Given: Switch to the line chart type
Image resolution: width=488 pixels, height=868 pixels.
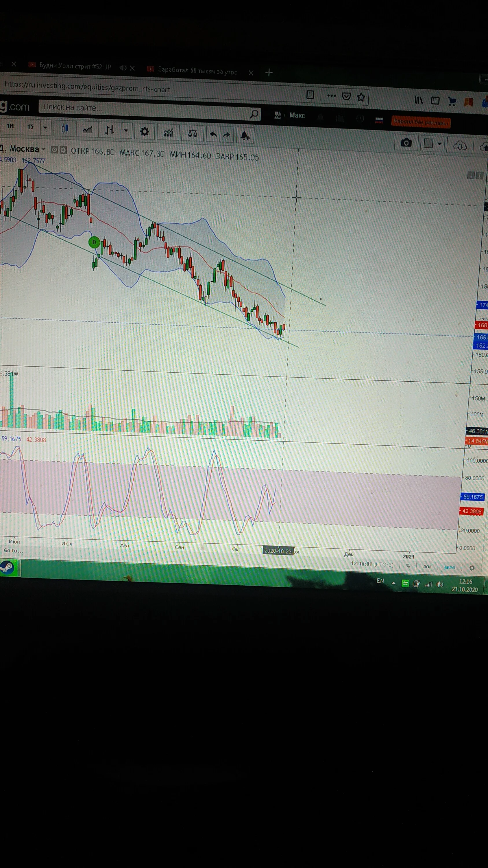Looking at the screenshot, I should click(x=87, y=130).
